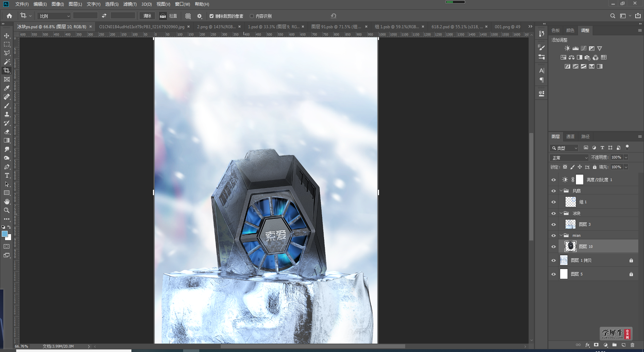The image size is (644, 352).
Task: Open the 滤镜(T) menu
Action: (130, 4)
